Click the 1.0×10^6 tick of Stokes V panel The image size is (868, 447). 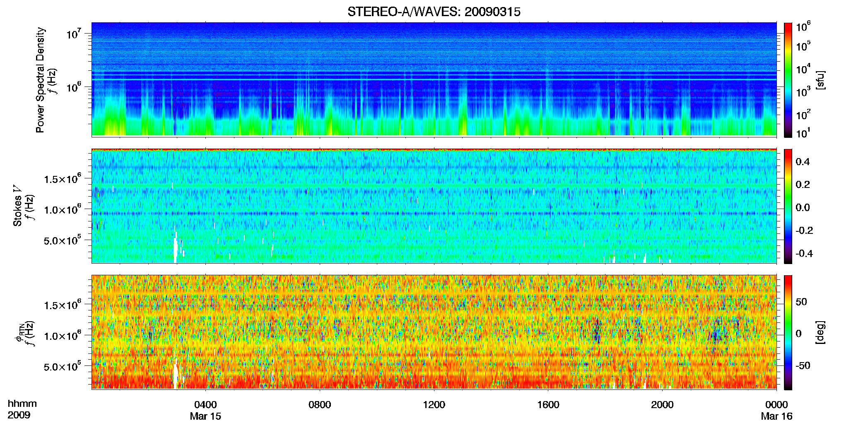[62, 209]
